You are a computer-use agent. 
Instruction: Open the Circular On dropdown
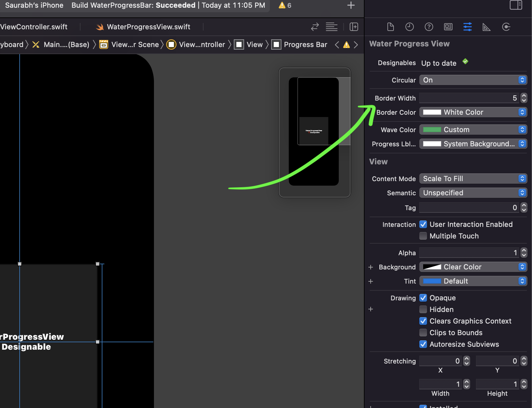pos(473,80)
